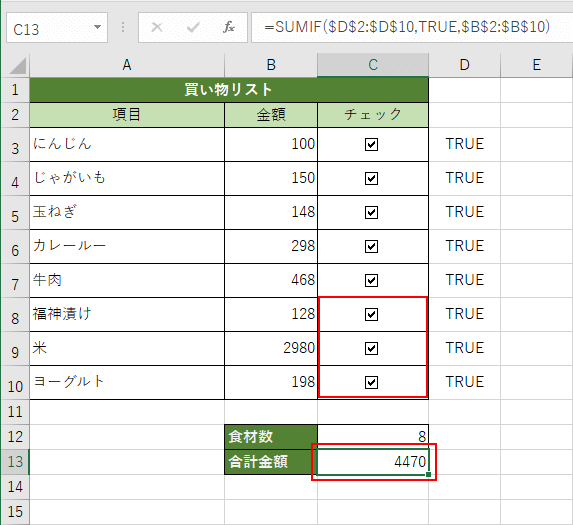Click TRUE in cell D7

[464, 280]
